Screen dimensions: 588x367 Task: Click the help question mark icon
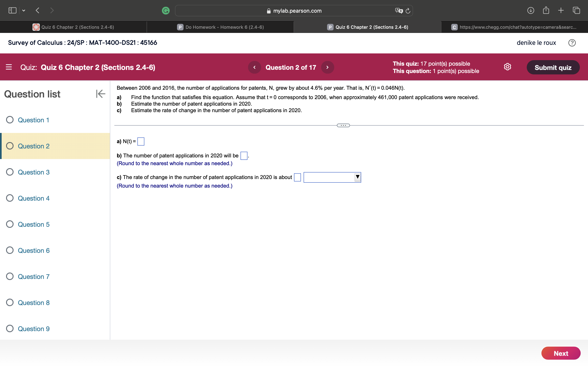[x=572, y=43]
